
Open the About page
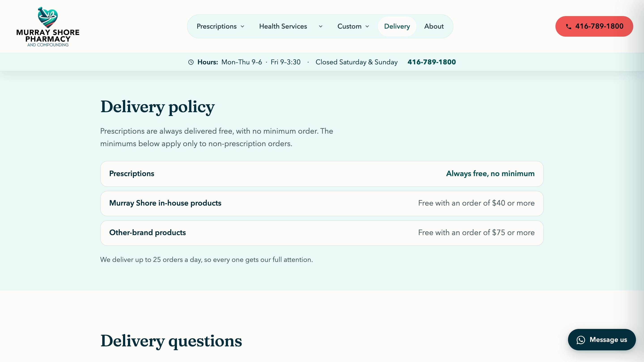434,27
